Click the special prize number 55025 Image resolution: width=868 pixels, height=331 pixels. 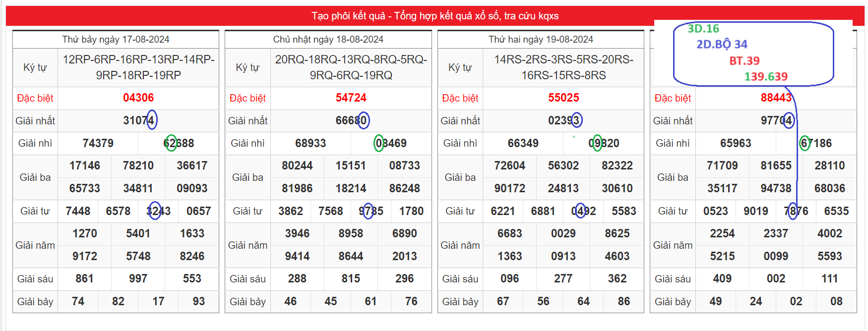563,98
